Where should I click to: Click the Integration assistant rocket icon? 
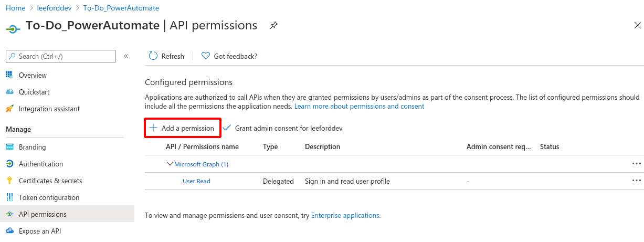9,109
